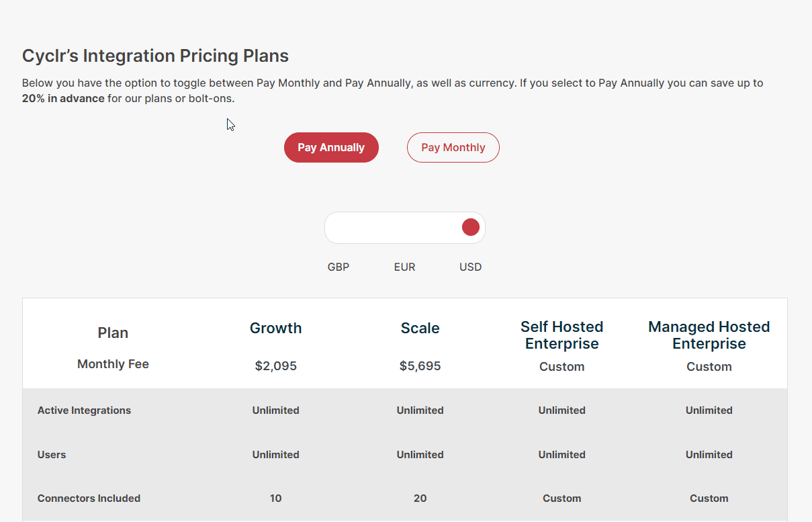Select the Self Hosted Enterprise plan heading
The image size is (812, 522).
(561, 335)
